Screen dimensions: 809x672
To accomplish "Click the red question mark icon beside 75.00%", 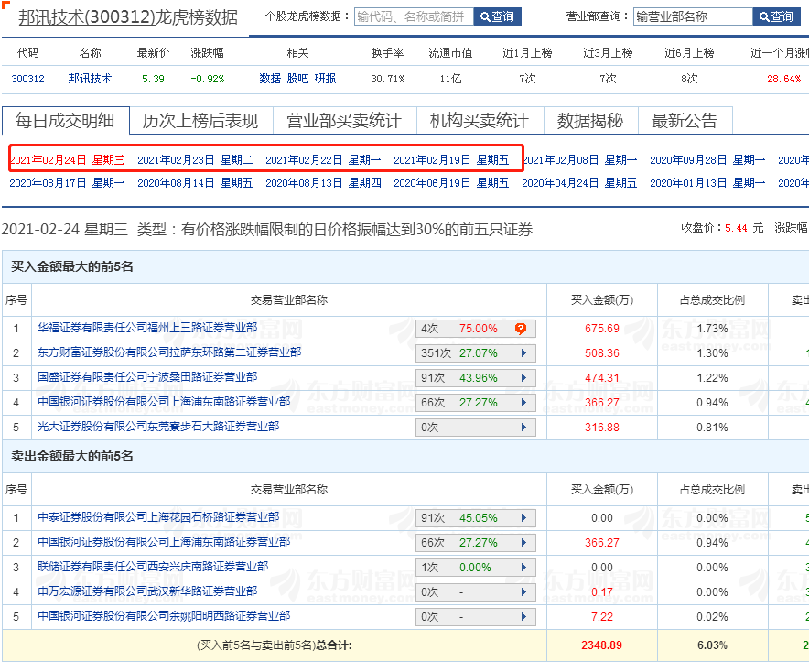I will coord(521,329).
